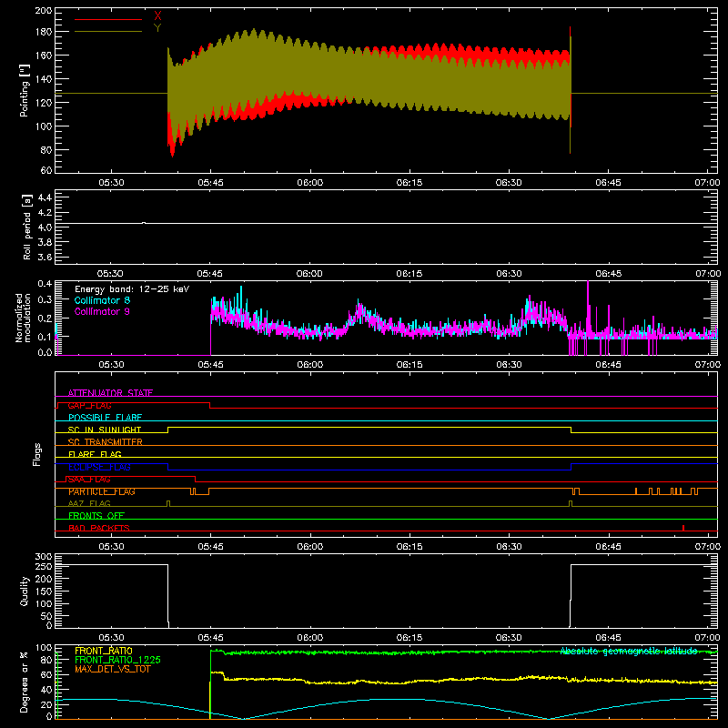
Task: Click the 'Pointing ["]' axis title
Action: click(x=25, y=90)
